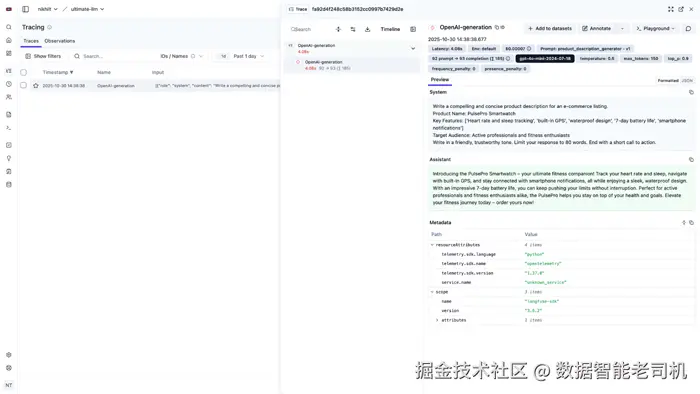Expand the attributes metadata group
The width and height of the screenshot is (700, 394).
pyautogui.click(x=437, y=320)
